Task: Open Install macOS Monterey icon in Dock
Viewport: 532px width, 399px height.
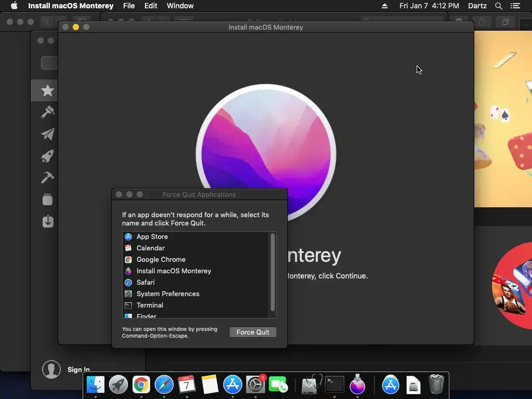Action: click(x=357, y=384)
